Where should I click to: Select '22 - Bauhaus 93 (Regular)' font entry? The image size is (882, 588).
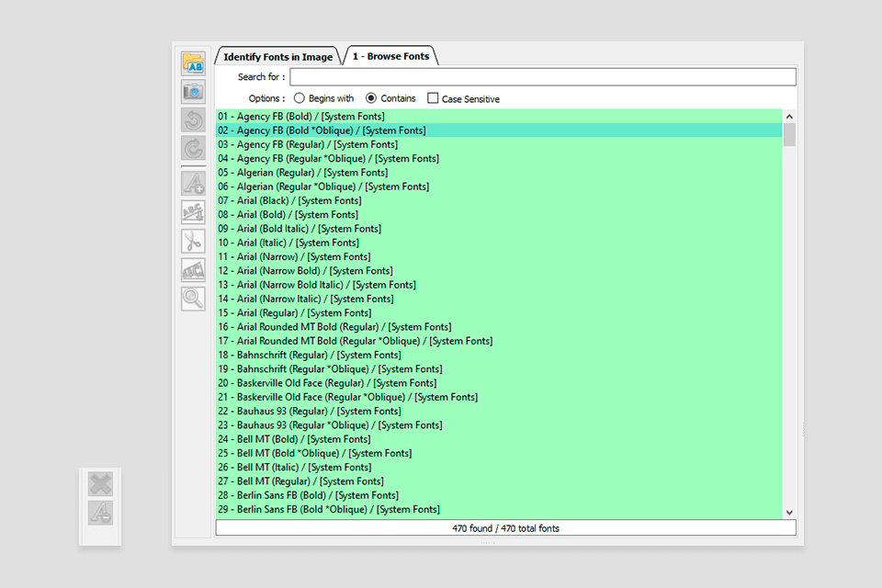[309, 411]
